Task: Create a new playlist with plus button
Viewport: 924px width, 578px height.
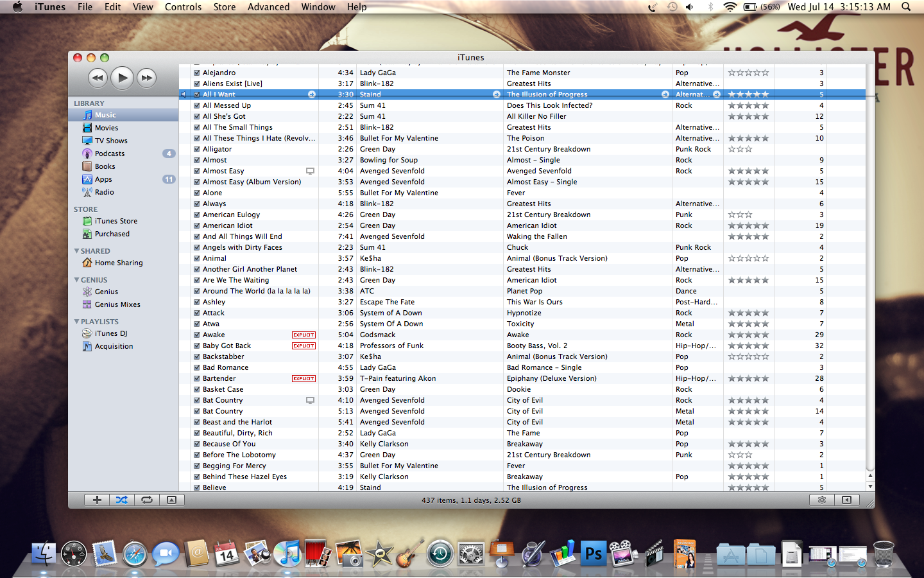Action: point(97,500)
